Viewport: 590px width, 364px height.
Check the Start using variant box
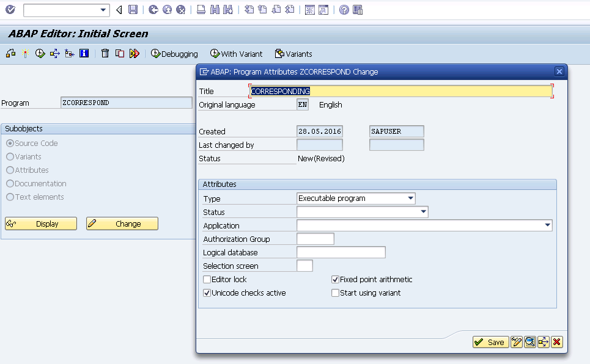tap(335, 293)
